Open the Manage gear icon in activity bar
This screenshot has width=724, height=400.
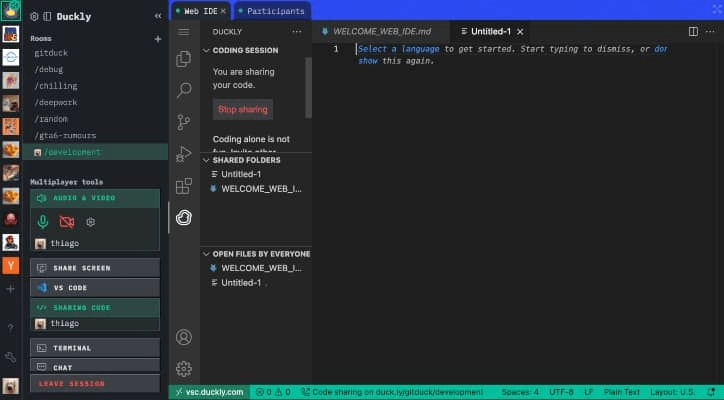[x=184, y=369]
